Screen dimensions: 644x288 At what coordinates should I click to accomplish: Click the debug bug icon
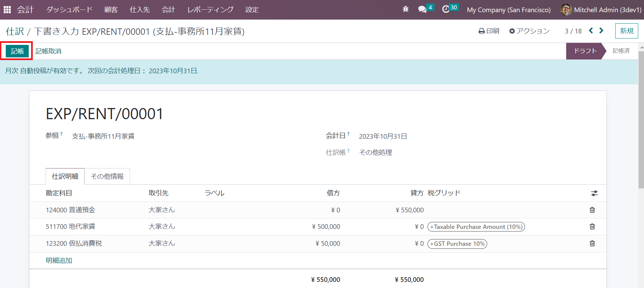tap(405, 9)
